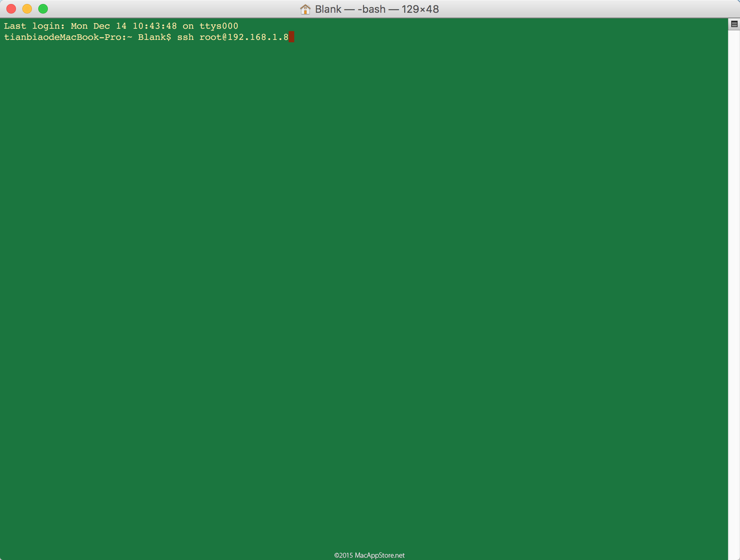Click the "10:43:48" login timestamp
This screenshot has width=740, height=560.
tap(155, 26)
